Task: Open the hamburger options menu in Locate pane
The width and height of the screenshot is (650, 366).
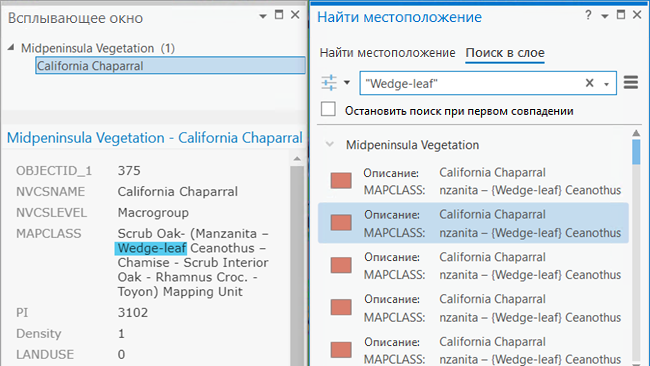Action: pos(631,82)
